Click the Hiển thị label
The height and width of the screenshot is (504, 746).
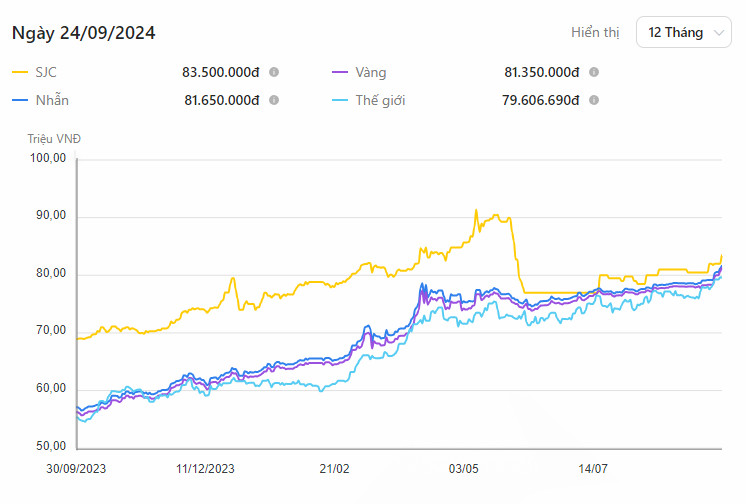pos(595,33)
